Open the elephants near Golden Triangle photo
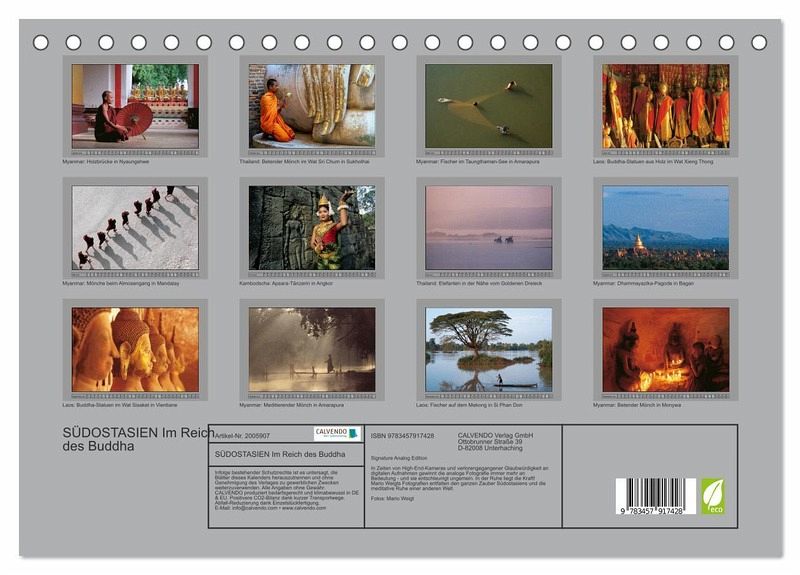The width and height of the screenshot is (800, 575). point(488,228)
